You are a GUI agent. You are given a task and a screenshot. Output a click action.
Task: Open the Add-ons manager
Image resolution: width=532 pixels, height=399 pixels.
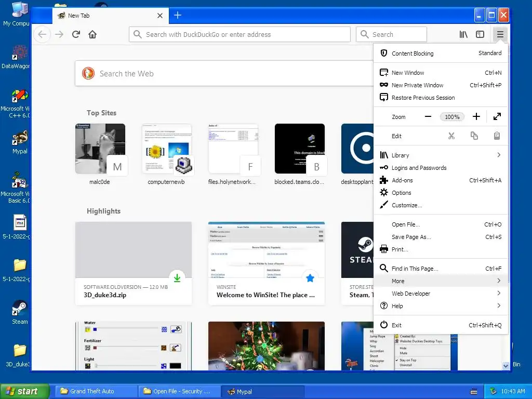tap(441, 180)
